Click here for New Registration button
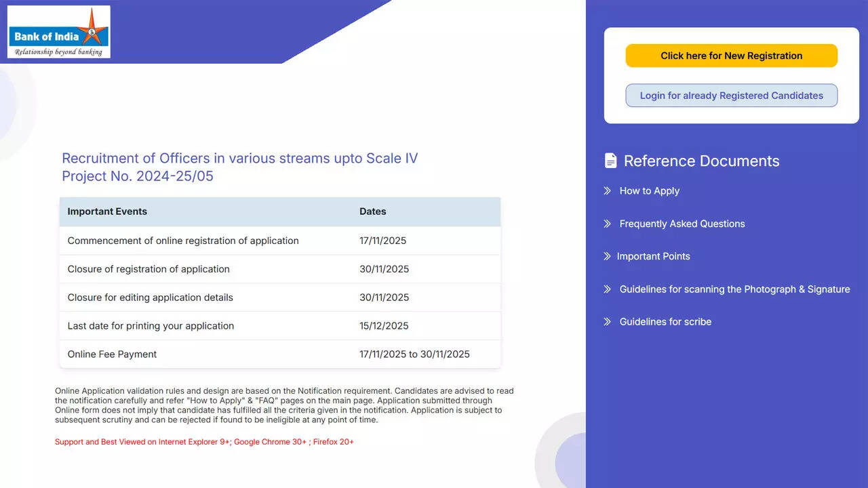Viewport: 868px width, 488px height. (731, 56)
